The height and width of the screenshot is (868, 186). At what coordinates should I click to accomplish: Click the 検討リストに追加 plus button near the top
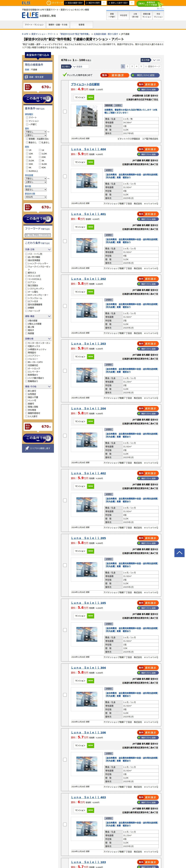[x=145, y=75]
